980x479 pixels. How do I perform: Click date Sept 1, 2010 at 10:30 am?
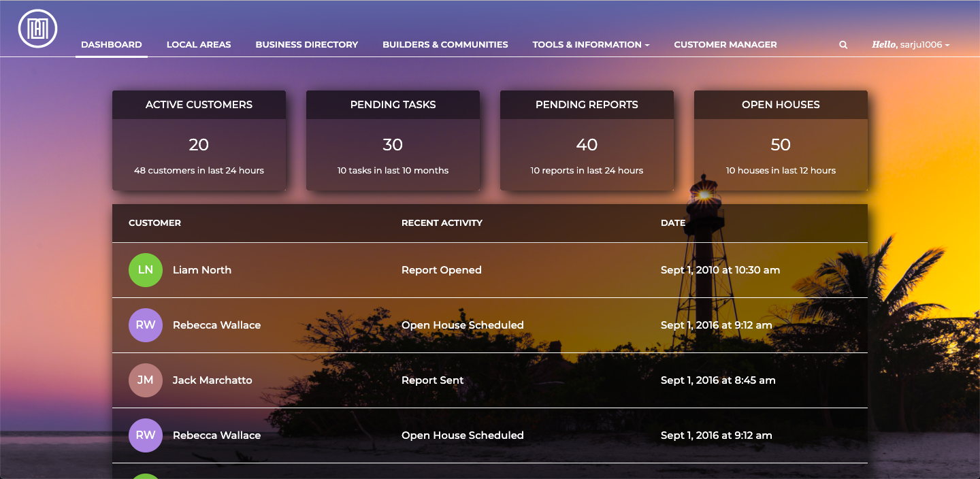(x=720, y=270)
